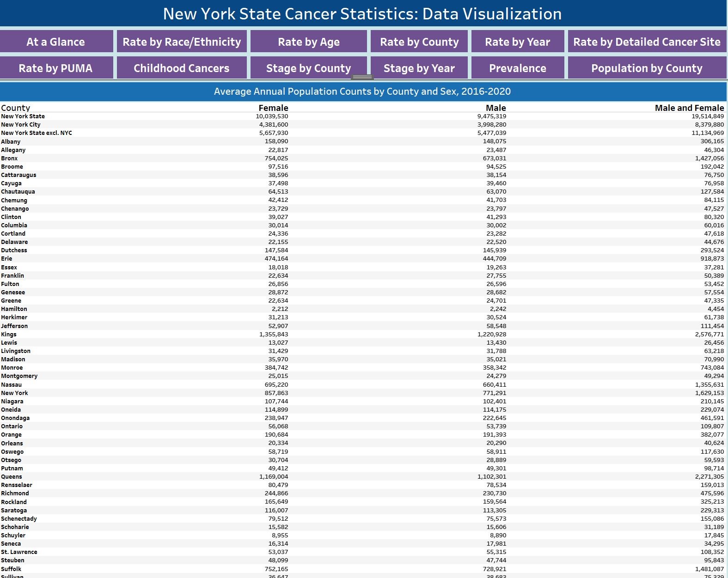Click female value 10,039,530 for New York State

click(x=272, y=116)
